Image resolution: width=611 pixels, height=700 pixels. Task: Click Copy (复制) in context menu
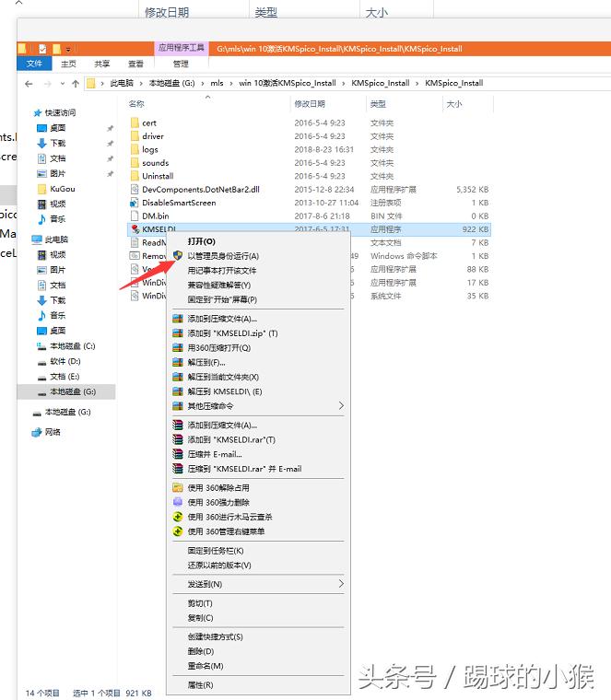pos(200,618)
